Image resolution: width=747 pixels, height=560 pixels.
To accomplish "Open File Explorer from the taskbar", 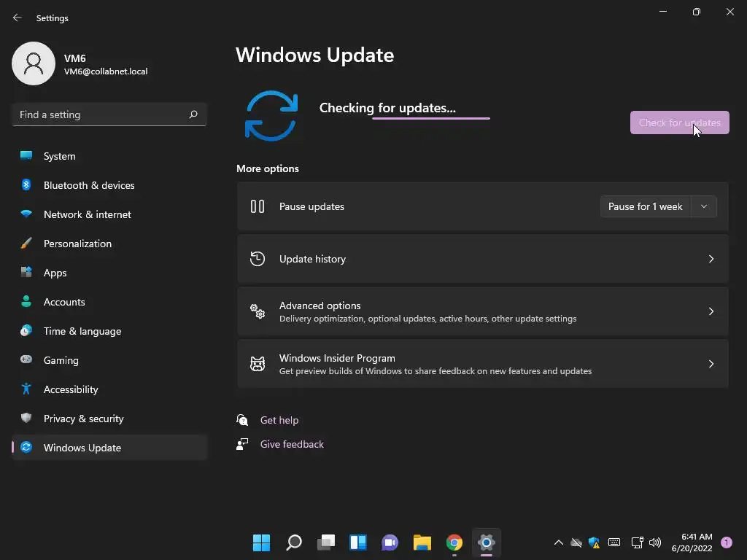I will [422, 542].
